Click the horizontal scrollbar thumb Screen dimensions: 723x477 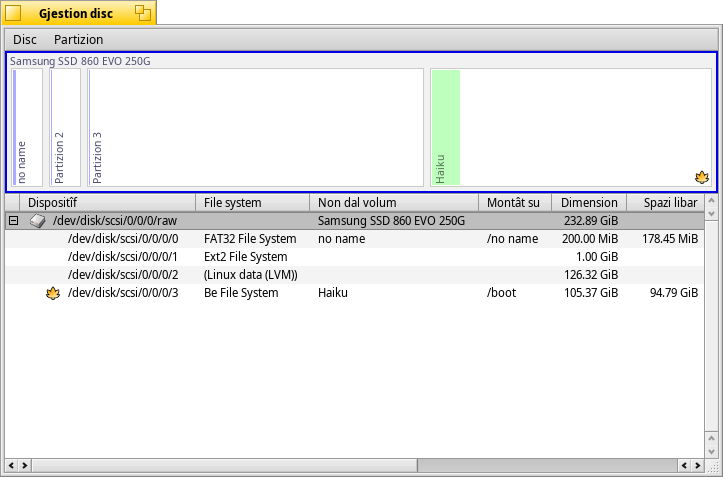(x=225, y=465)
